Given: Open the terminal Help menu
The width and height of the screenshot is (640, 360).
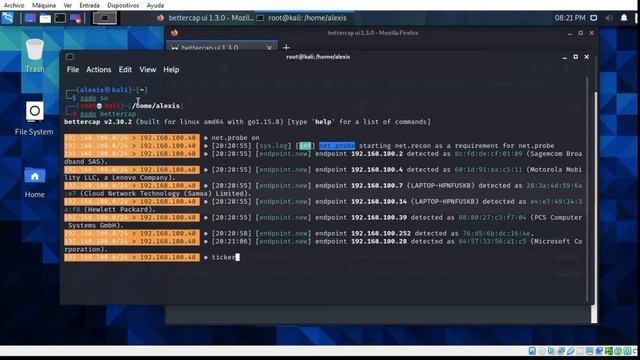Looking at the screenshot, I should pos(171,70).
